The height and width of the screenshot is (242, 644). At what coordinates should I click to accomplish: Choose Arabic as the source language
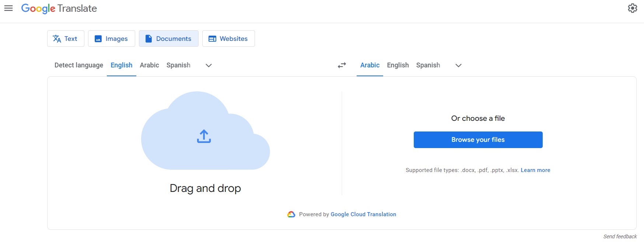pos(149,65)
